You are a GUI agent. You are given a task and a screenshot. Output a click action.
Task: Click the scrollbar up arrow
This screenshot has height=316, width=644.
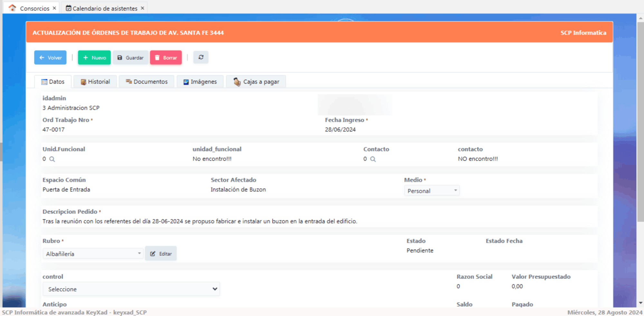tap(640, 18)
